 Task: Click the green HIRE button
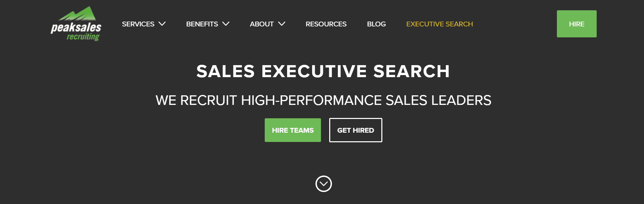pyautogui.click(x=576, y=24)
